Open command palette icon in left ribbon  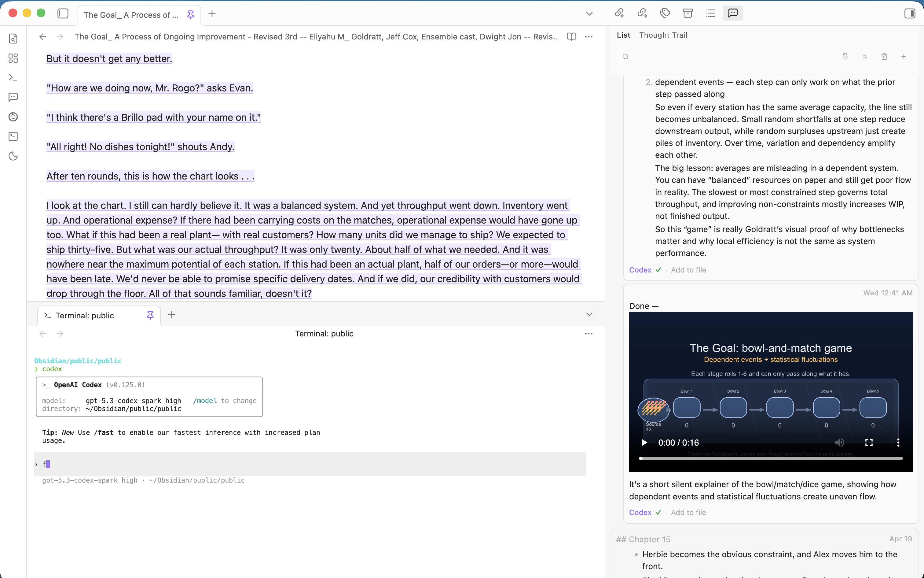click(x=13, y=136)
